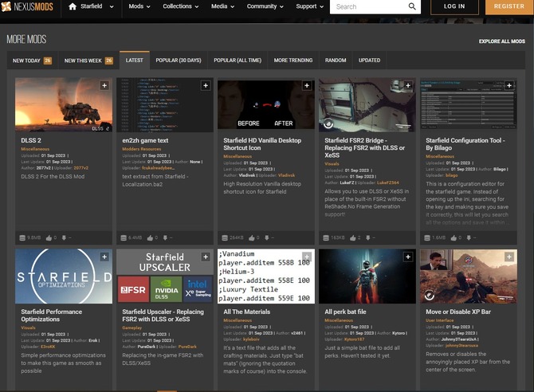Click endorse thumbs-up on en2zh game text
534x392 pixels.
click(150, 237)
